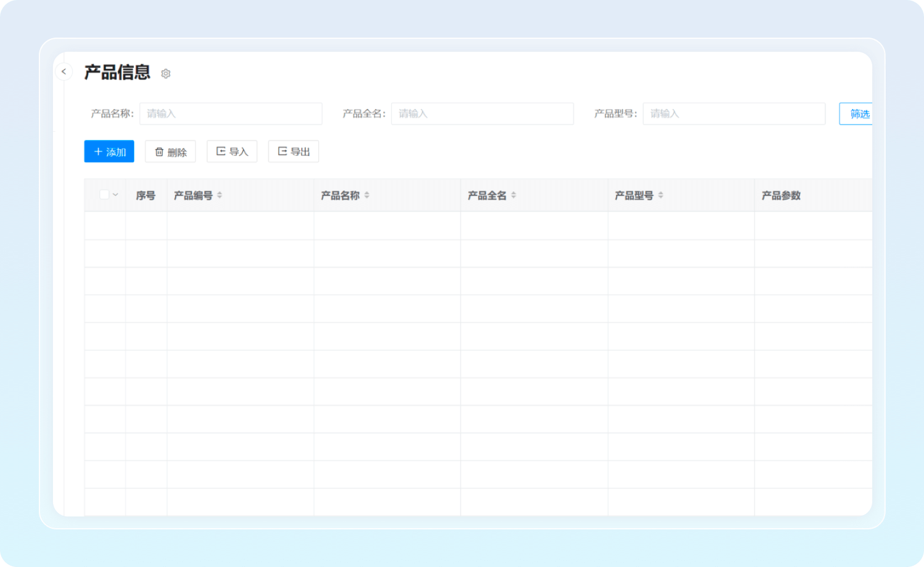Toggle the select-all checkbox in table header
The height and width of the screenshot is (567, 924).
point(104,195)
